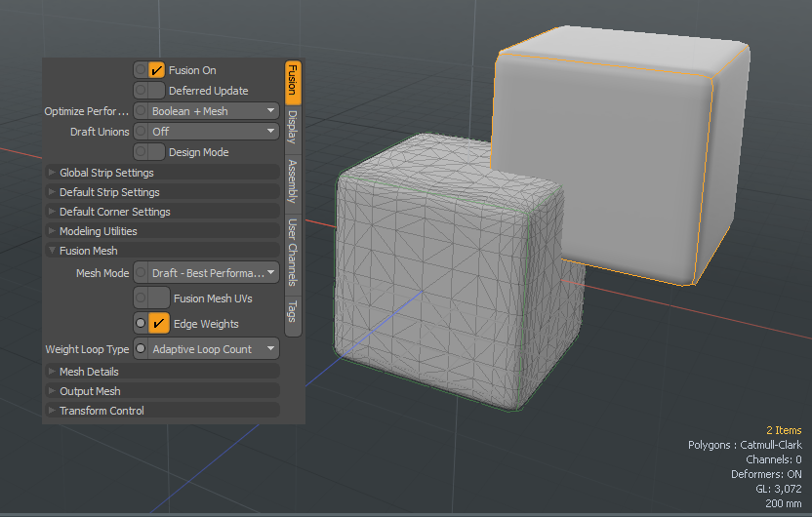This screenshot has height=517, width=812.
Task: Switch to the Display tab
Action: click(x=293, y=128)
